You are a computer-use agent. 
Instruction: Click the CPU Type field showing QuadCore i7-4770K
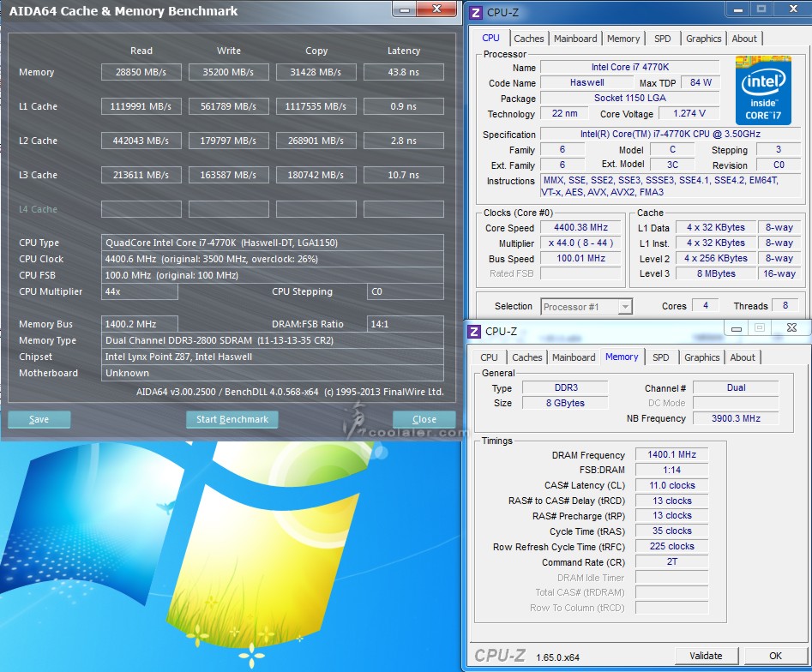(x=273, y=243)
